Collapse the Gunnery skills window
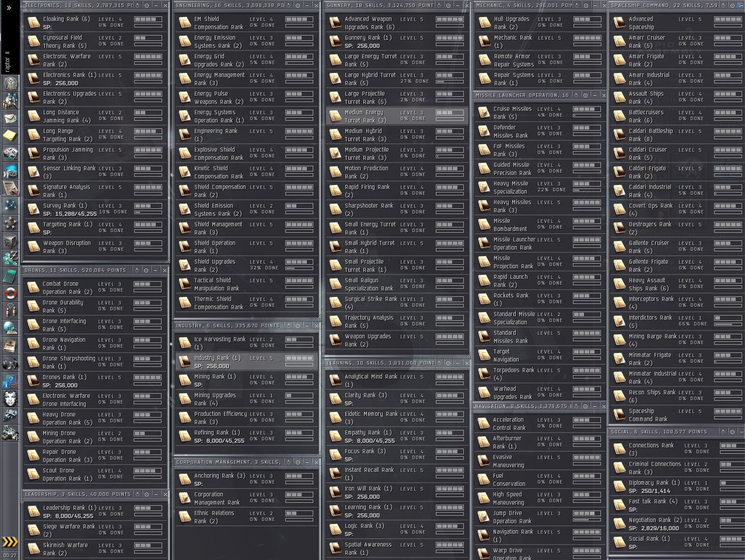Screen dimensions: 745x560 click(x=457, y=5)
